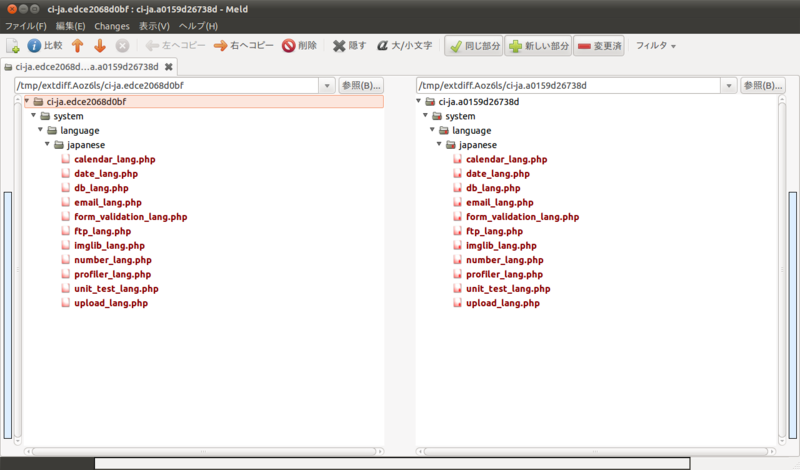Select email_lang.php in left pane

click(x=108, y=203)
